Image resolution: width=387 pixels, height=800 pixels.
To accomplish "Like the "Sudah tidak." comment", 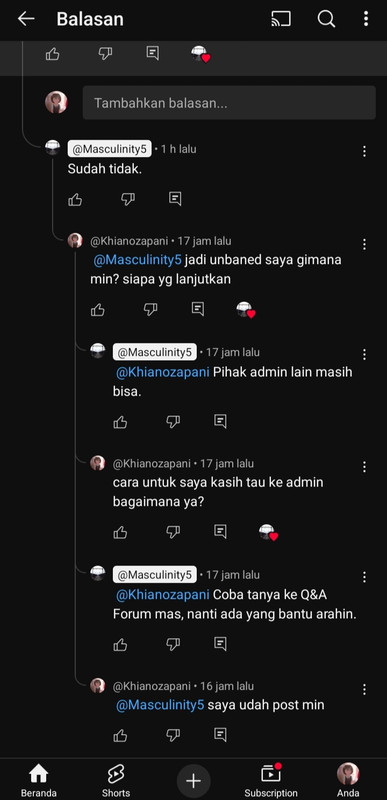I will point(75,199).
